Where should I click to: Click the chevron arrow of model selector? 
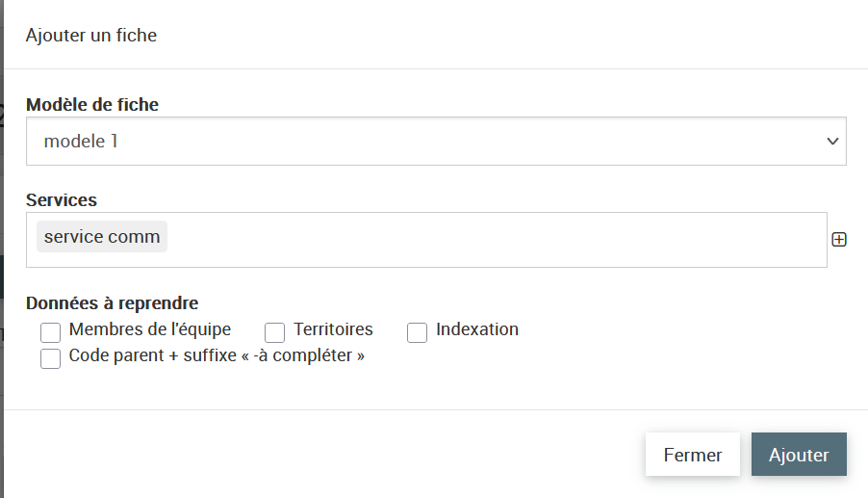tap(832, 142)
